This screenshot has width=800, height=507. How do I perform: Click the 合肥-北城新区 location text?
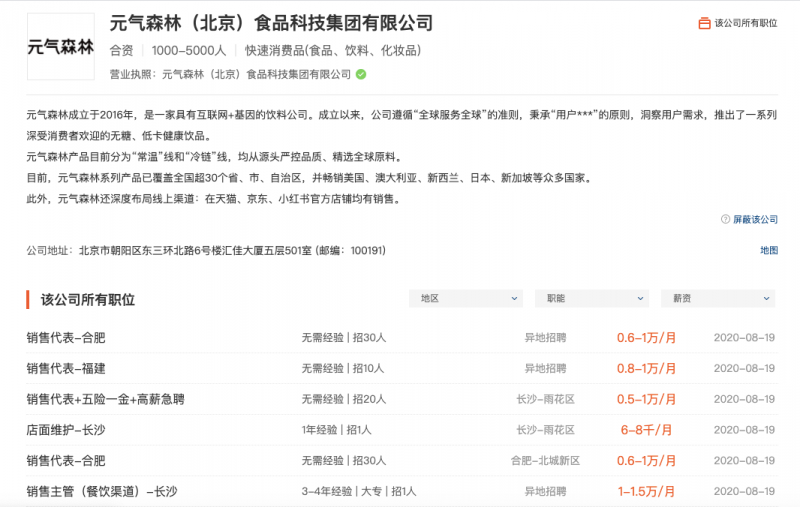[x=545, y=461]
